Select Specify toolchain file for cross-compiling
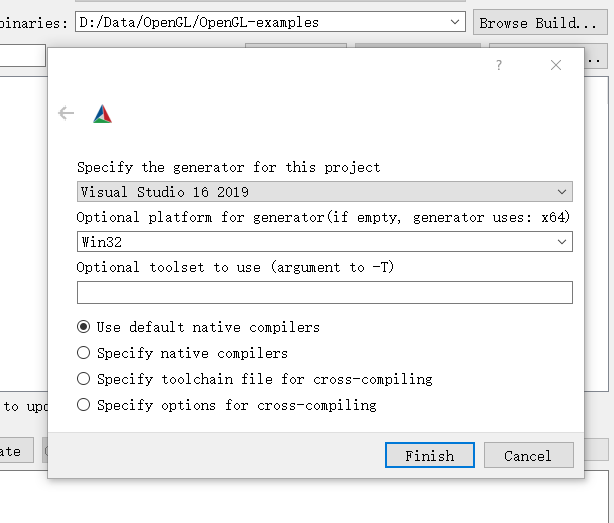This screenshot has height=523, width=614. click(x=84, y=379)
